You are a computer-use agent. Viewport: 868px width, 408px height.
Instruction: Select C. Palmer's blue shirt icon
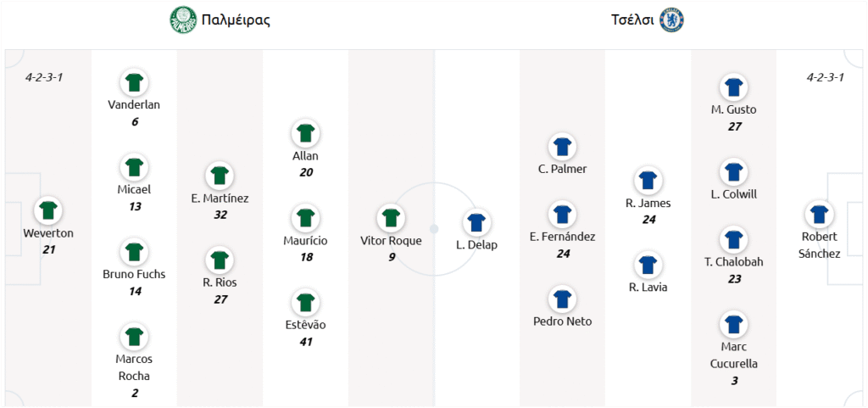click(563, 147)
